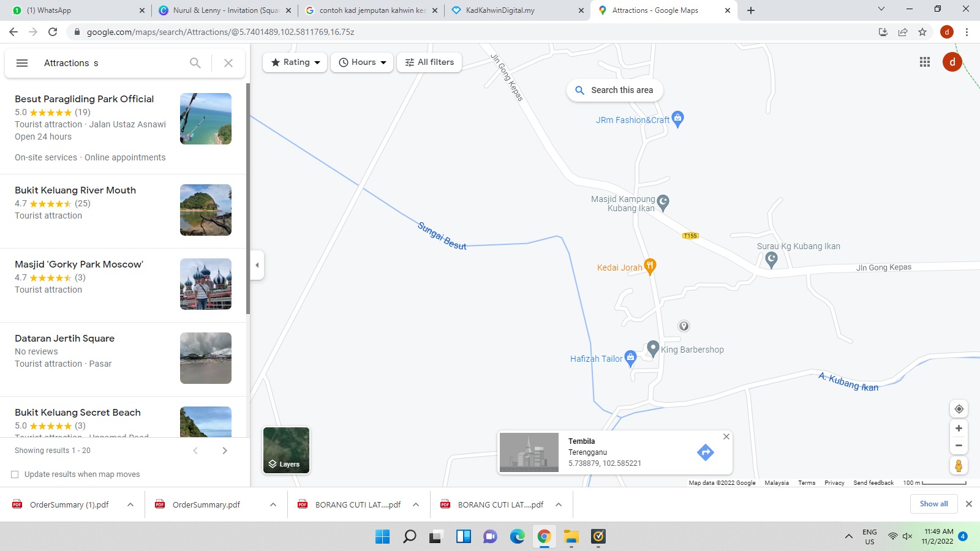This screenshot has width=980, height=551.
Task: Open the Google apps grid
Action: click(925, 62)
